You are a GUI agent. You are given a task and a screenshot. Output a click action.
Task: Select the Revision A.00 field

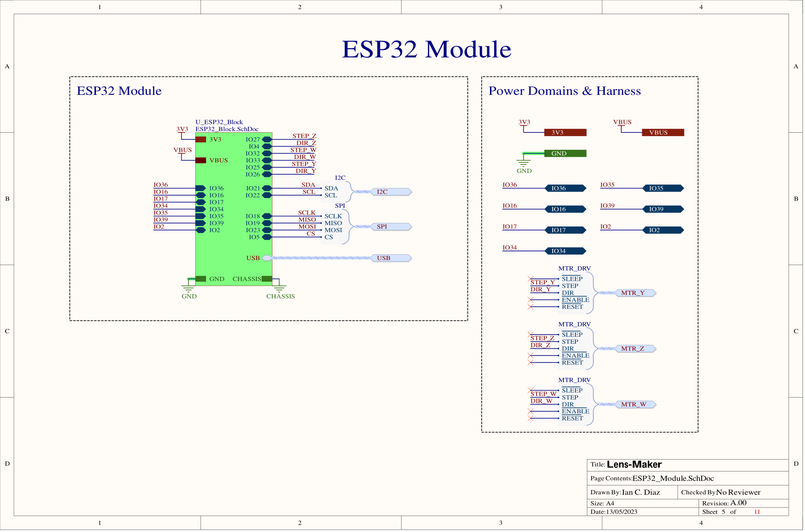(738, 503)
